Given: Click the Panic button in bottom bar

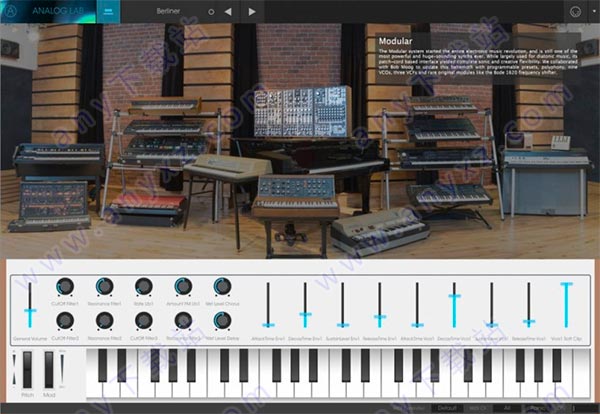Looking at the screenshot, I should pos(537,408).
